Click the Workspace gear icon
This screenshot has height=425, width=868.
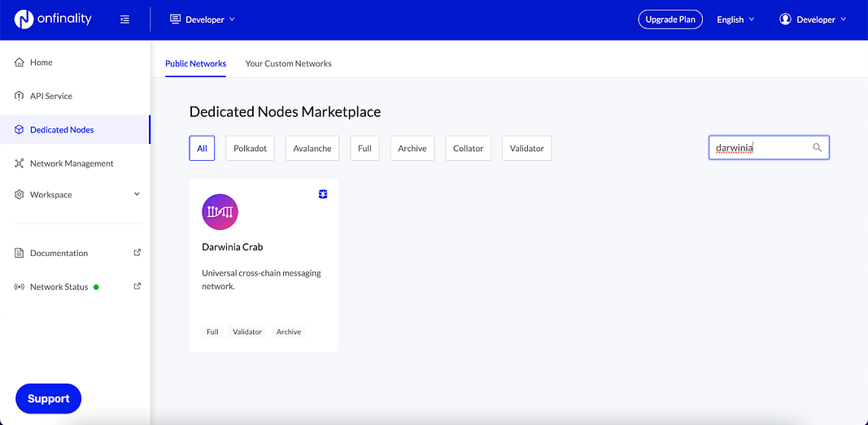pos(20,194)
